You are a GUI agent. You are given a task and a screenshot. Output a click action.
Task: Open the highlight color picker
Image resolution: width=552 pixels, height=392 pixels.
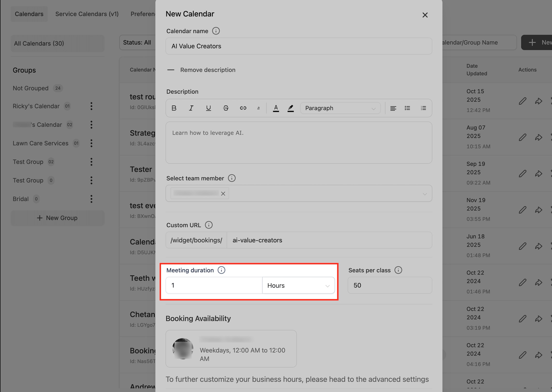pos(291,108)
